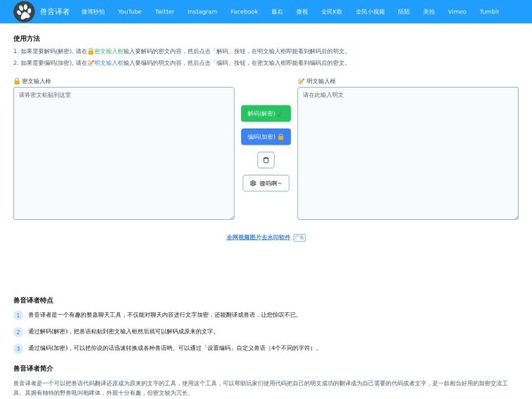
Task: Click inside the 密文 input textarea
Action: coord(124,153)
